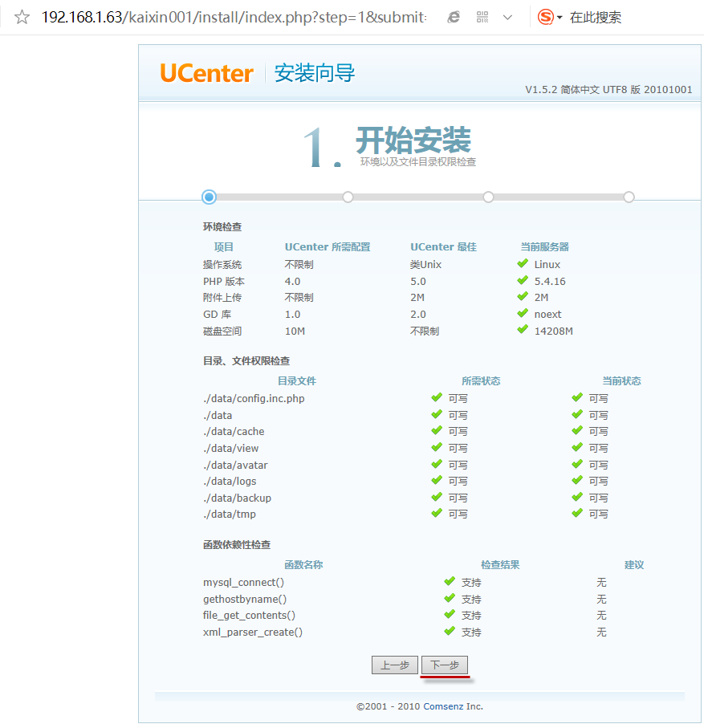Click the 安装向导 header text
Image resolution: width=704 pixels, height=728 pixels.
click(x=315, y=73)
